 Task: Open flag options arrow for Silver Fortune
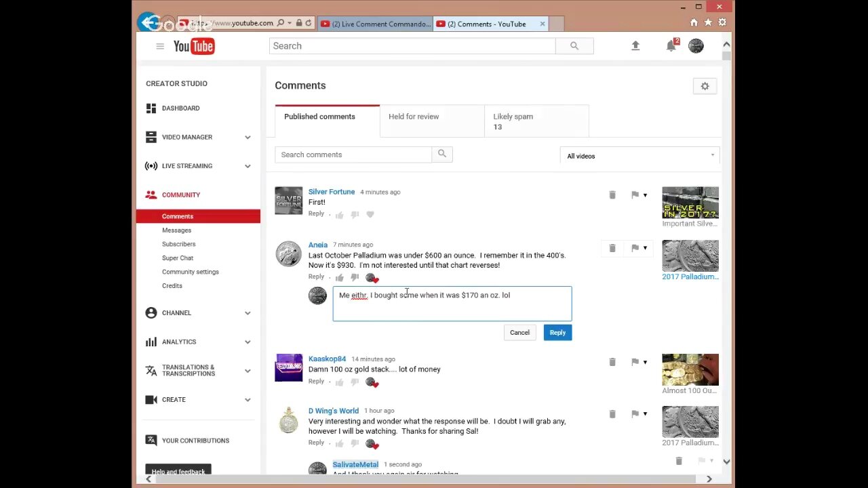645,195
